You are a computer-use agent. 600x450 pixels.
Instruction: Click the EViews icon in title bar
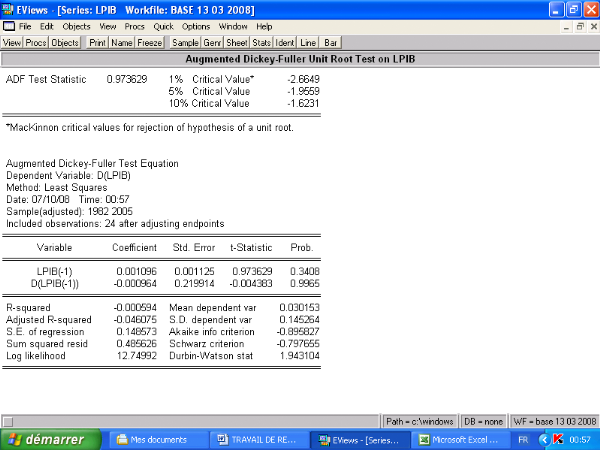coord(8,9)
